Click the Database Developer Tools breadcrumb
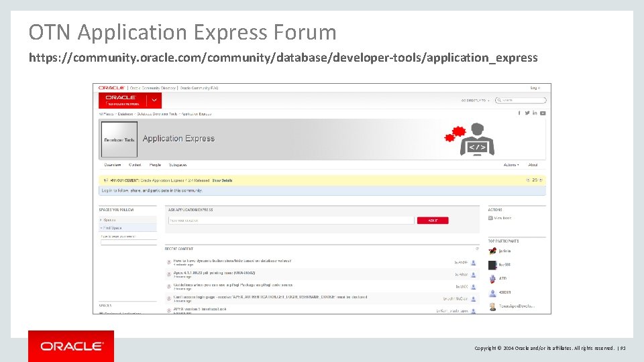 (157, 114)
